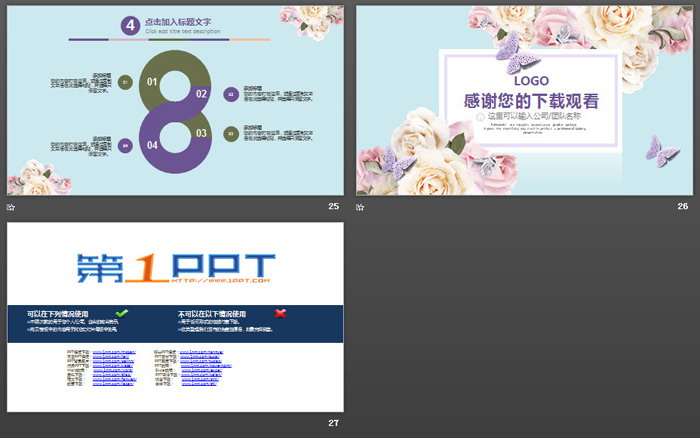Click the slide number label 26

tap(683, 206)
